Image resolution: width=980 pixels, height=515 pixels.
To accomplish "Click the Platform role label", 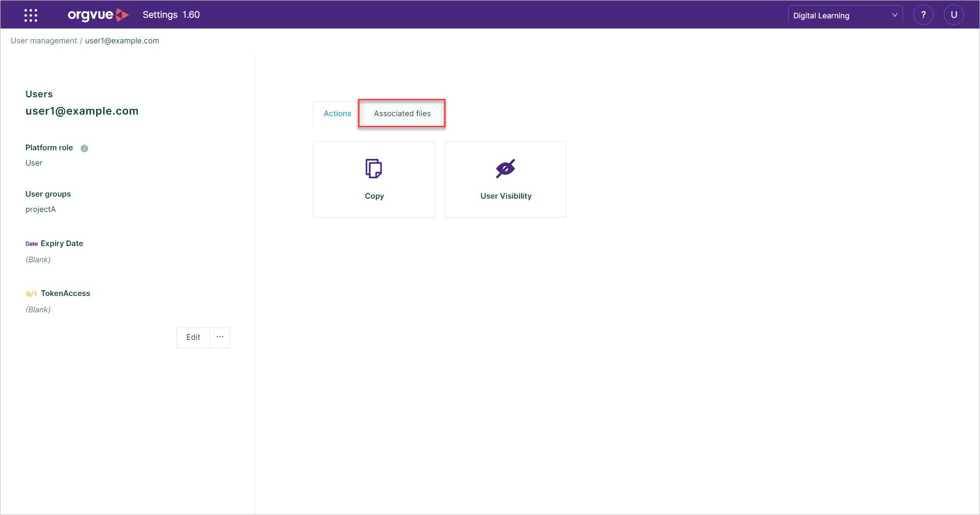I will tap(49, 148).
